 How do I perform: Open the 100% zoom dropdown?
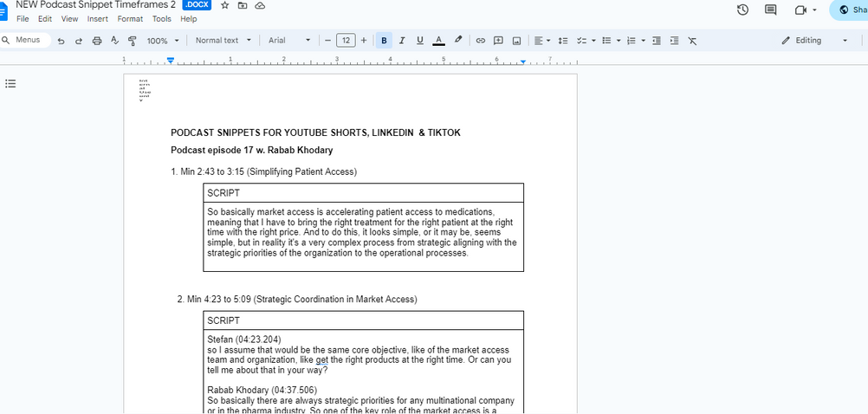[x=163, y=41]
